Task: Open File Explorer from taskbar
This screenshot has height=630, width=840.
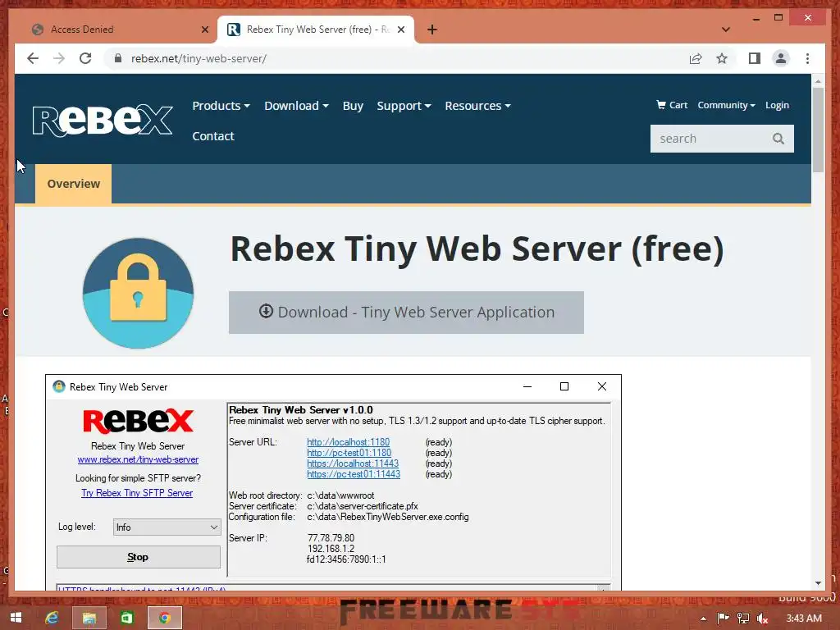Action: coord(89,618)
